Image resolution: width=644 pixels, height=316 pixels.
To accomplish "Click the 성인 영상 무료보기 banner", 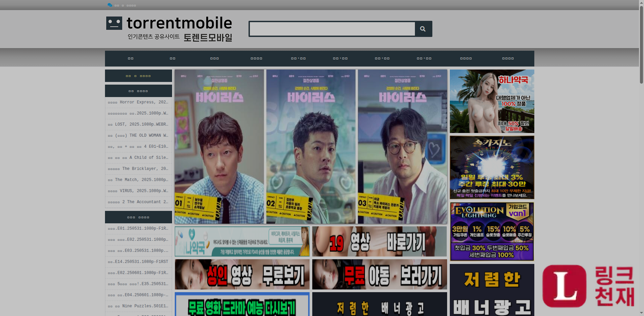I will (242, 274).
